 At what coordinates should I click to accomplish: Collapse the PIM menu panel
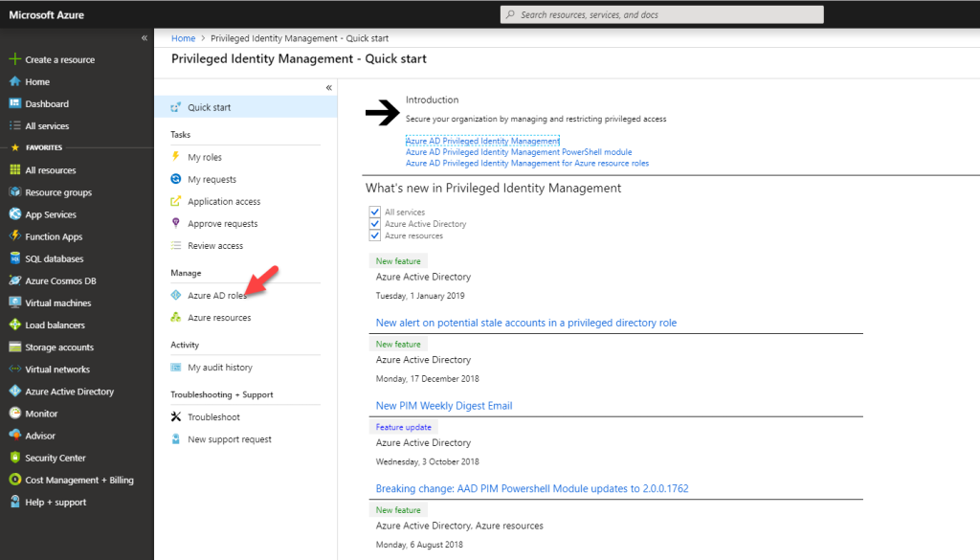tap(328, 86)
